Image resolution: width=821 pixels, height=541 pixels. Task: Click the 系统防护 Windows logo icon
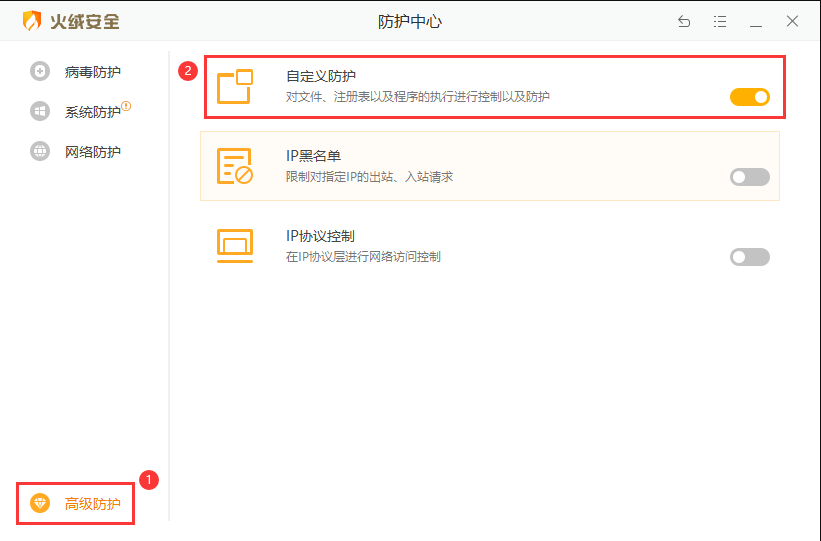[40, 111]
